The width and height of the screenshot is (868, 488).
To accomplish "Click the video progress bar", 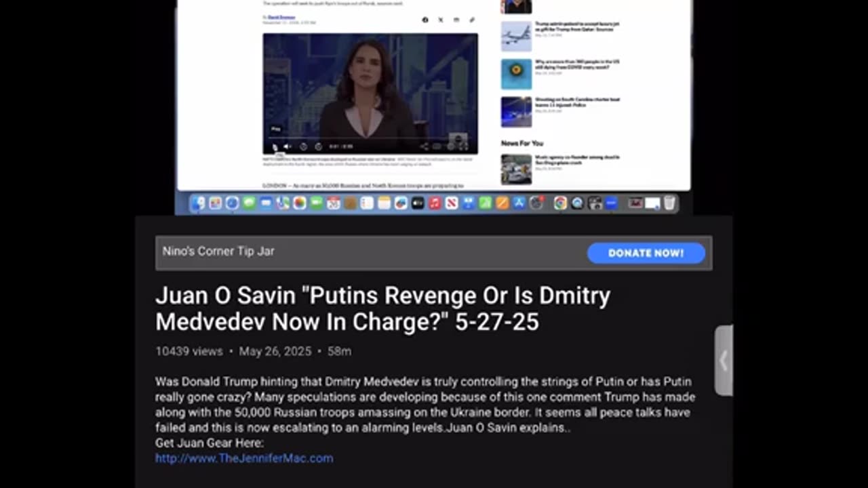I will point(370,138).
